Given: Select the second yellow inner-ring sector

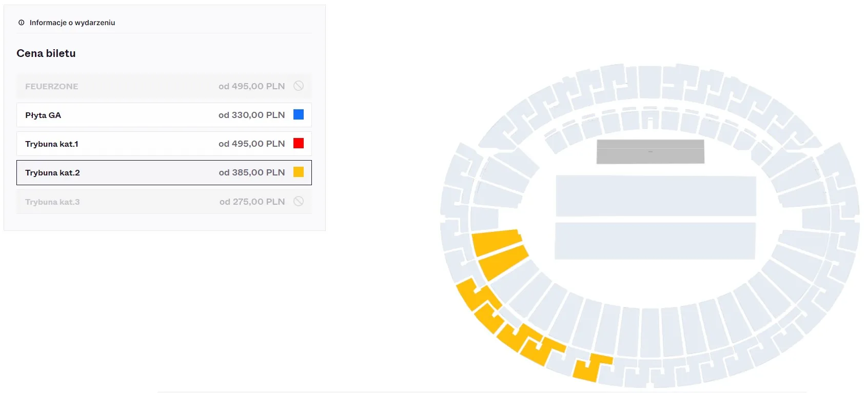Looking at the screenshot, I should tap(503, 263).
